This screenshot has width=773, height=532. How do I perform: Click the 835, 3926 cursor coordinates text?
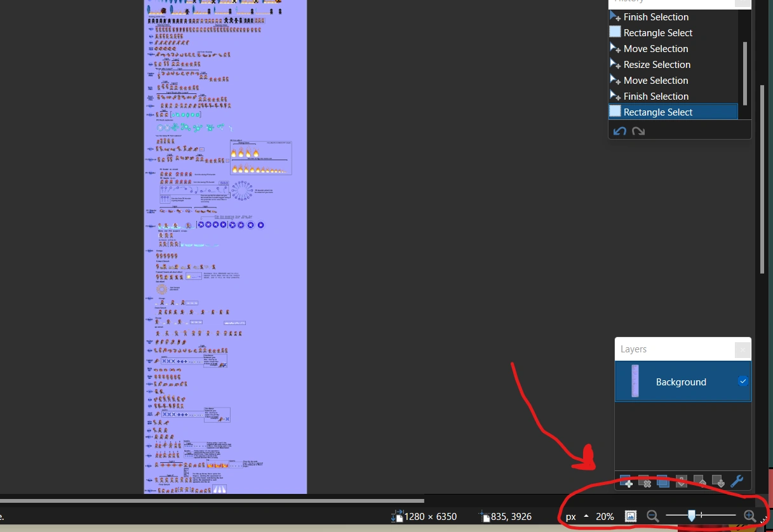[x=511, y=517]
